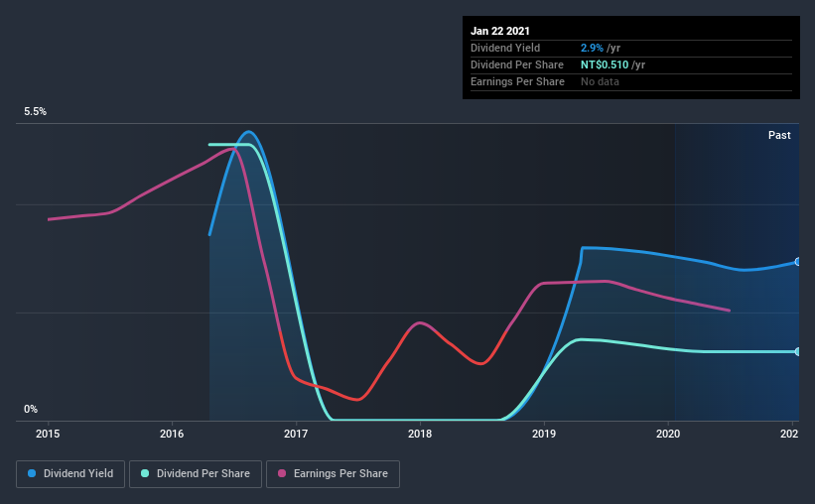The image size is (815, 504).
Task: Click the Jan 22 2021 tooltip date
Action: click(500, 31)
